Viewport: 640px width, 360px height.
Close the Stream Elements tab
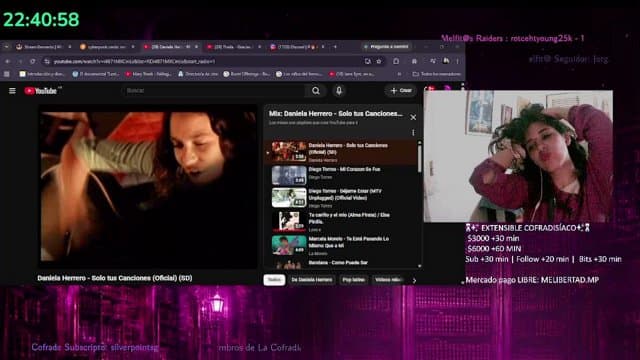point(70,47)
